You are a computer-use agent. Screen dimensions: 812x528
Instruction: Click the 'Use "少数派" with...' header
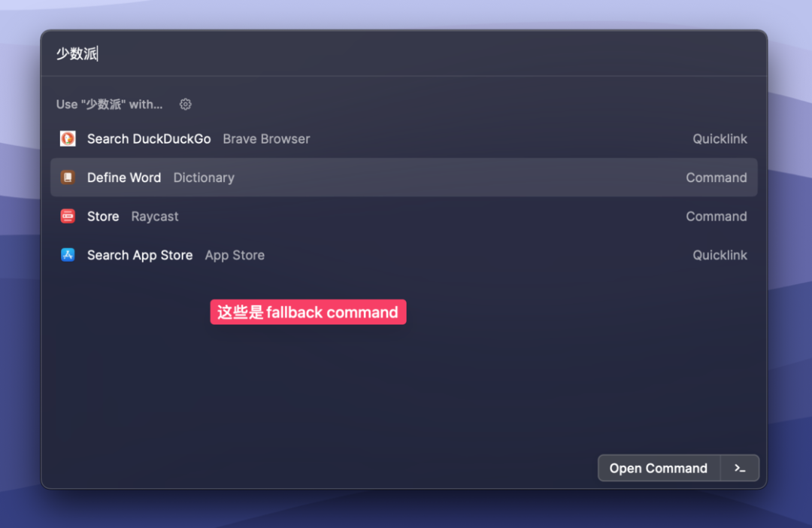[x=109, y=104]
